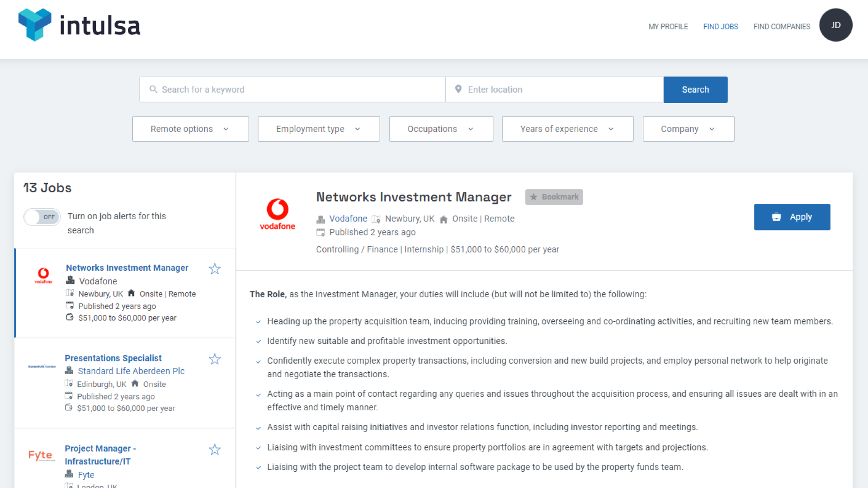Open the Presentations Specialist job listing

113,358
